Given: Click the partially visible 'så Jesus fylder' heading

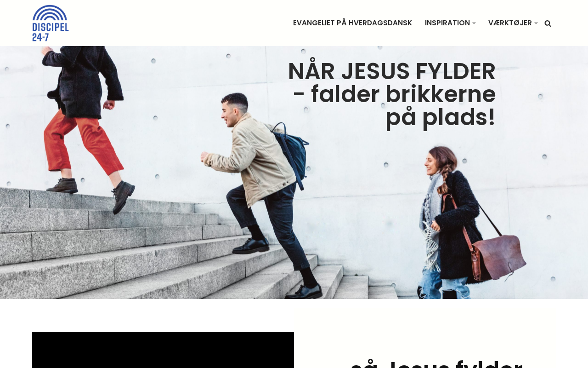Looking at the screenshot, I should 436,363.
